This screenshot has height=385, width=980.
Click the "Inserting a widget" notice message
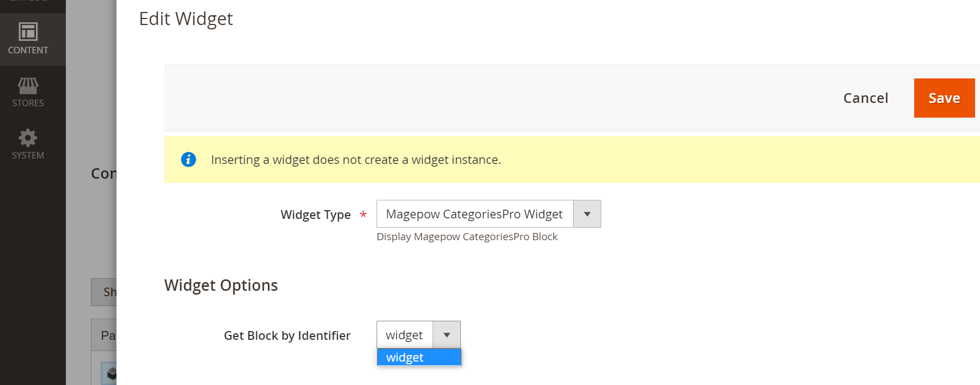click(x=356, y=160)
